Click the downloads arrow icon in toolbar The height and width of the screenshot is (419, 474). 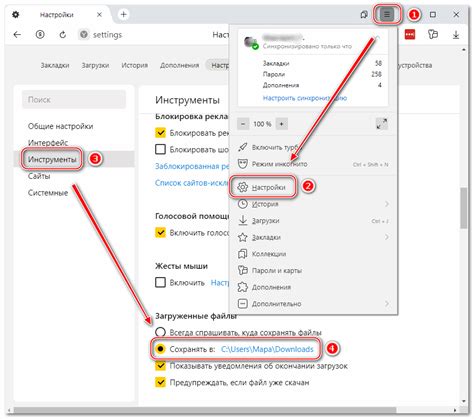point(456,34)
